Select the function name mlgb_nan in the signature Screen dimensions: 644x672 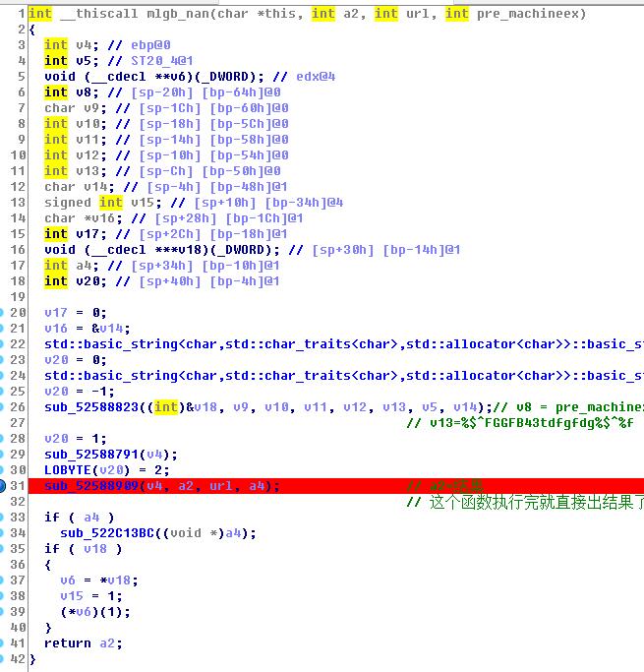tap(178, 14)
